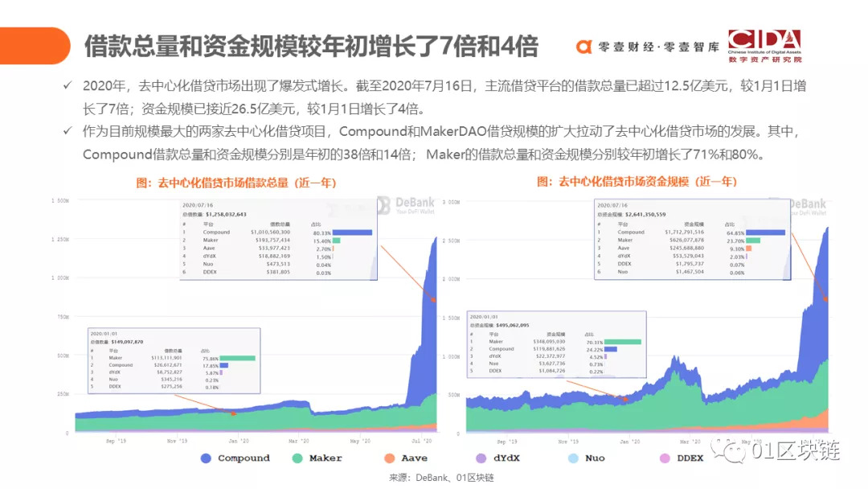Click the 2 500M y-axis label
868x489 pixels.
[451, 241]
